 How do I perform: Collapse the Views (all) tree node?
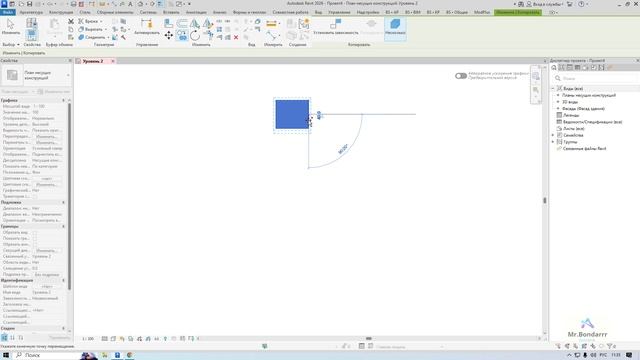click(x=553, y=88)
